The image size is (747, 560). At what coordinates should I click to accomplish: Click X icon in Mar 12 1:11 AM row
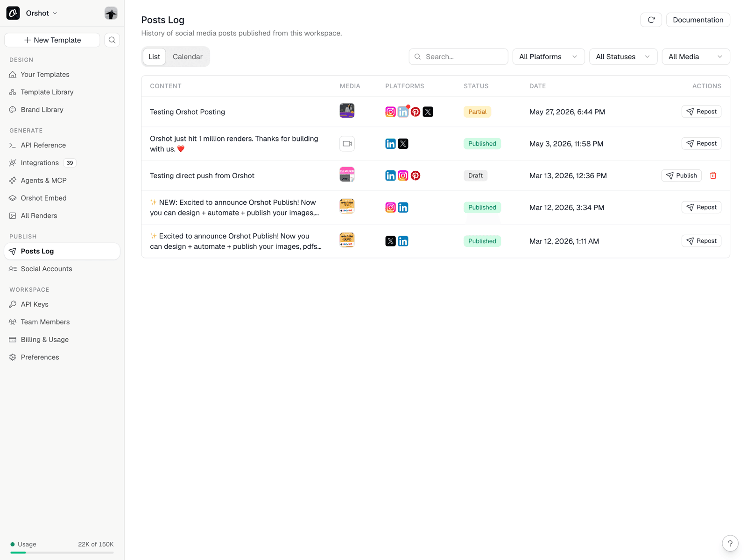pyautogui.click(x=391, y=241)
